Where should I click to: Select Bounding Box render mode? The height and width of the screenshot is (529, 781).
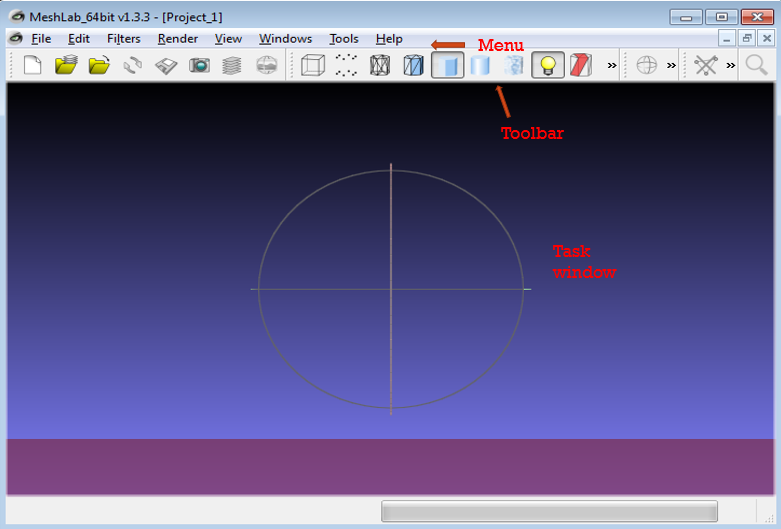(313, 66)
